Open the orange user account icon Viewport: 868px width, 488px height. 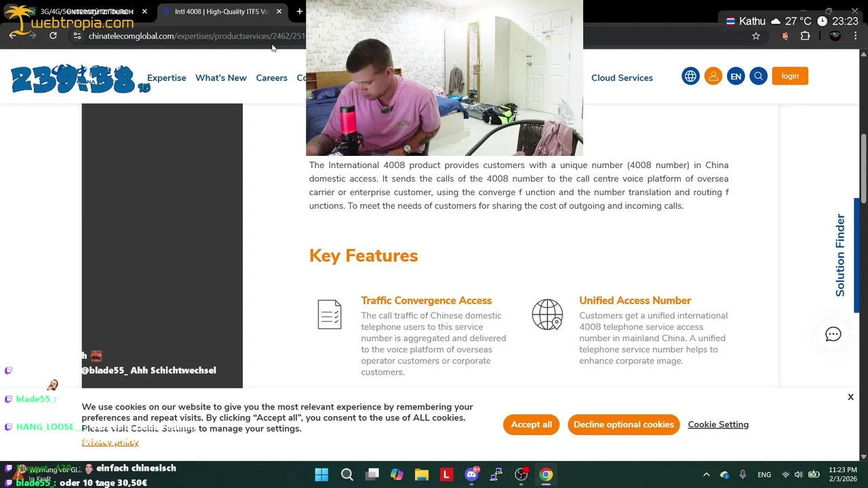pyautogui.click(x=713, y=76)
